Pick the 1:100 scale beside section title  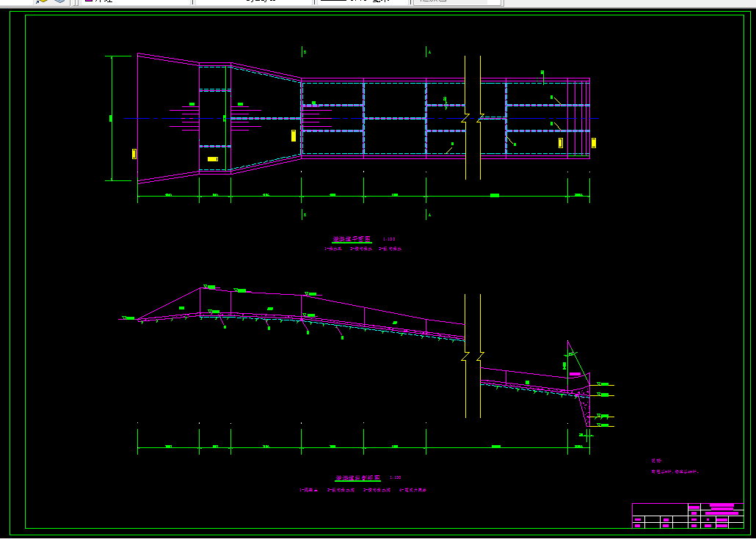tap(395, 477)
